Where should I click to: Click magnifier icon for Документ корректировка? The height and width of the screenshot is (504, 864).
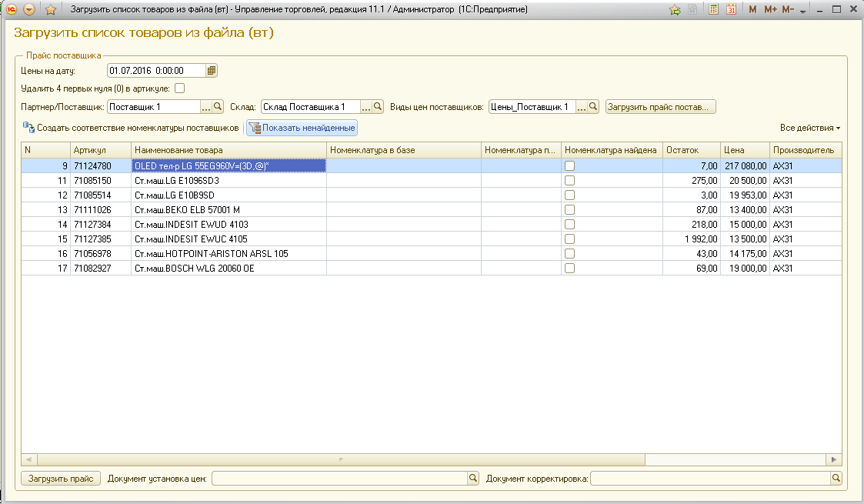click(836, 479)
